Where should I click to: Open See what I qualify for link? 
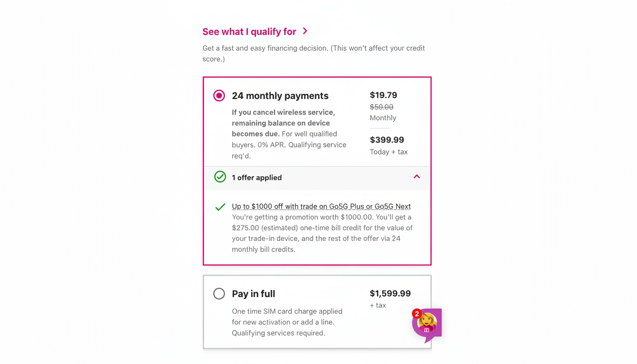(249, 31)
